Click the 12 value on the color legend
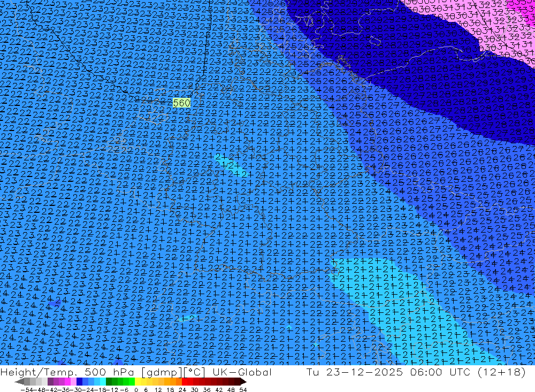 coord(158,390)
